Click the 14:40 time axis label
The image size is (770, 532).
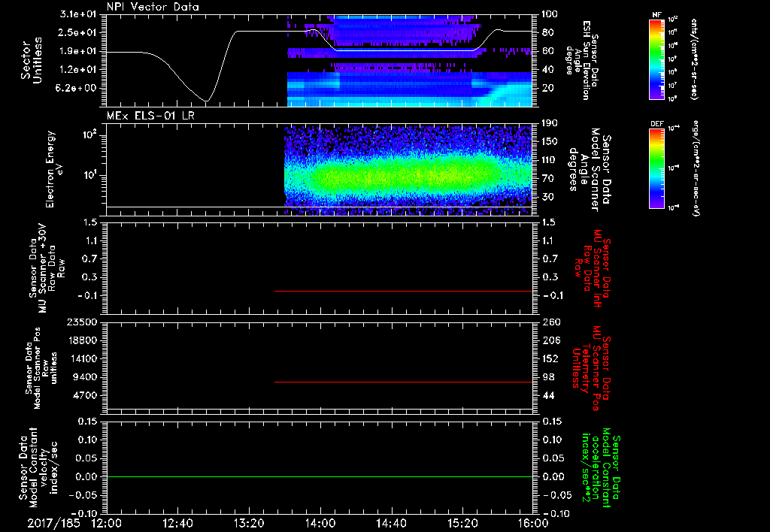click(391, 523)
